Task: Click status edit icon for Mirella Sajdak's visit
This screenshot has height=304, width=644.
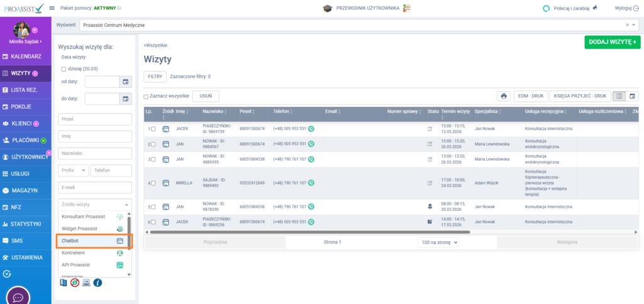Action: point(430,183)
